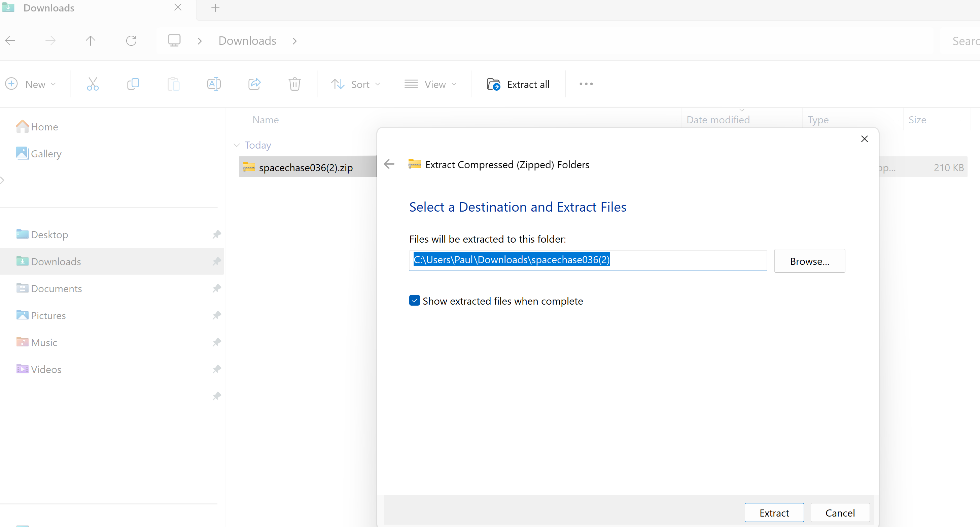The width and height of the screenshot is (980, 527).
Task: Expand the breadcrumb chevron after Downloads
Action: pyautogui.click(x=294, y=41)
